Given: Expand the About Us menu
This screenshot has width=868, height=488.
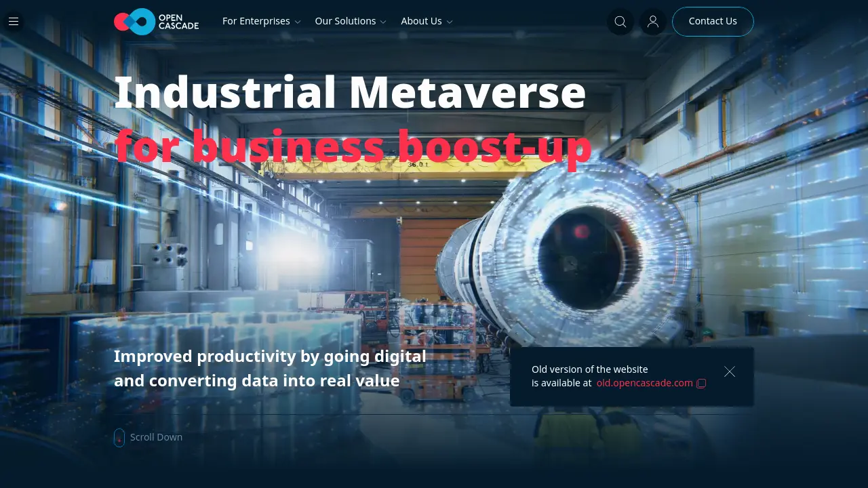Looking at the screenshot, I should pos(427,22).
